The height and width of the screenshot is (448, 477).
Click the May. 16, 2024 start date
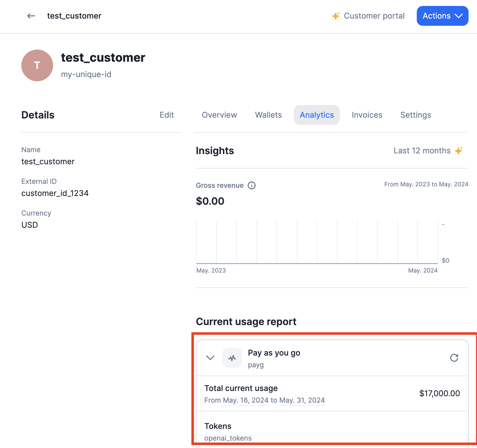[x=245, y=400]
